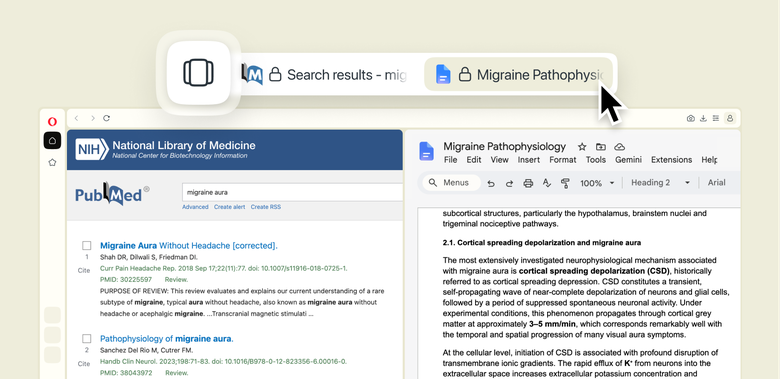This screenshot has height=379, width=780.
Task: Open the Insert menu in Docs
Action: 529,160
